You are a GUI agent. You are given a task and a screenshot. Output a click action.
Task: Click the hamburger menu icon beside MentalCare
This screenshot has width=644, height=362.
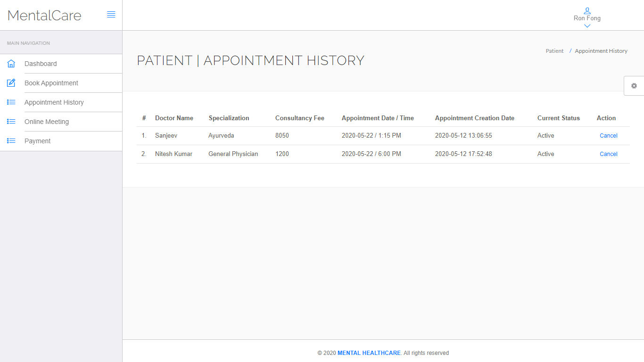[x=111, y=15]
